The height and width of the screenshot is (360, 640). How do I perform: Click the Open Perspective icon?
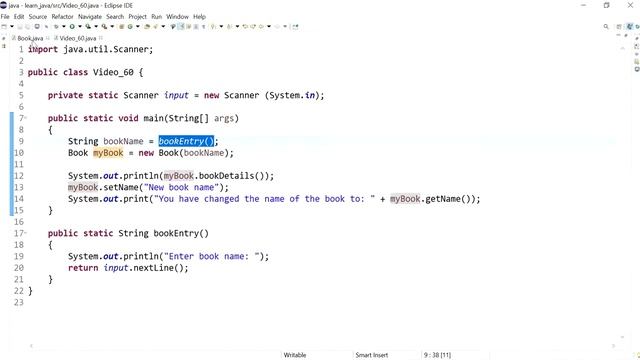(619, 27)
